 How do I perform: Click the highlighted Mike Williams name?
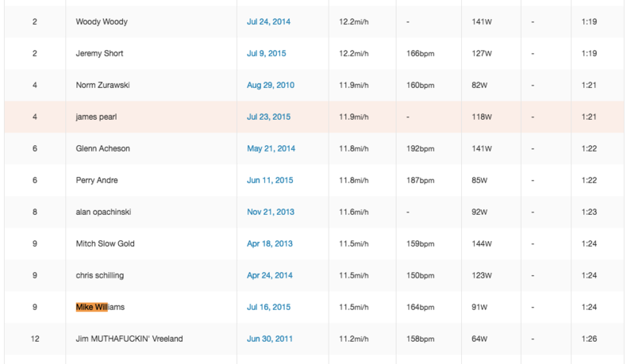click(x=100, y=308)
